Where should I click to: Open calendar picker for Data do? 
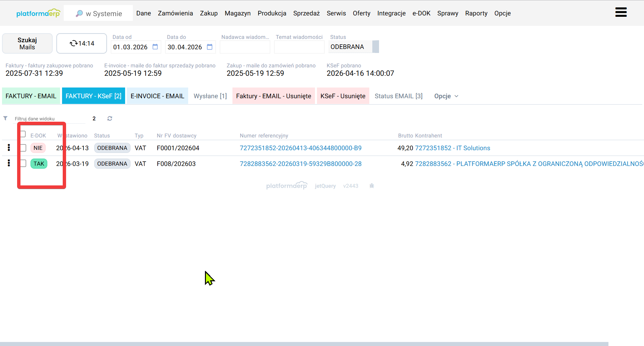pyautogui.click(x=210, y=47)
